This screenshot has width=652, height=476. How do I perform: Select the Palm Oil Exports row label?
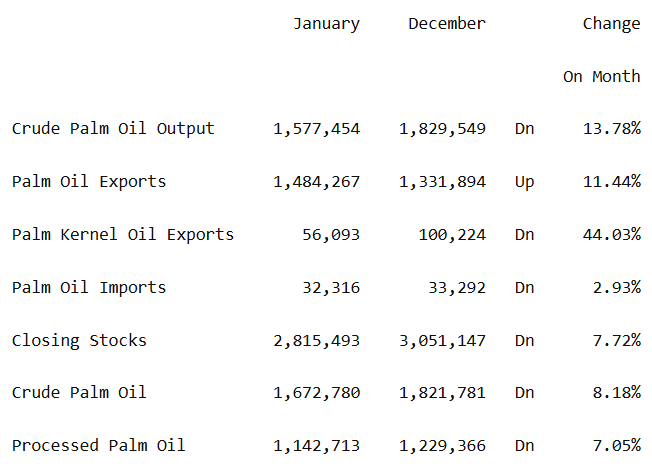[89, 182]
